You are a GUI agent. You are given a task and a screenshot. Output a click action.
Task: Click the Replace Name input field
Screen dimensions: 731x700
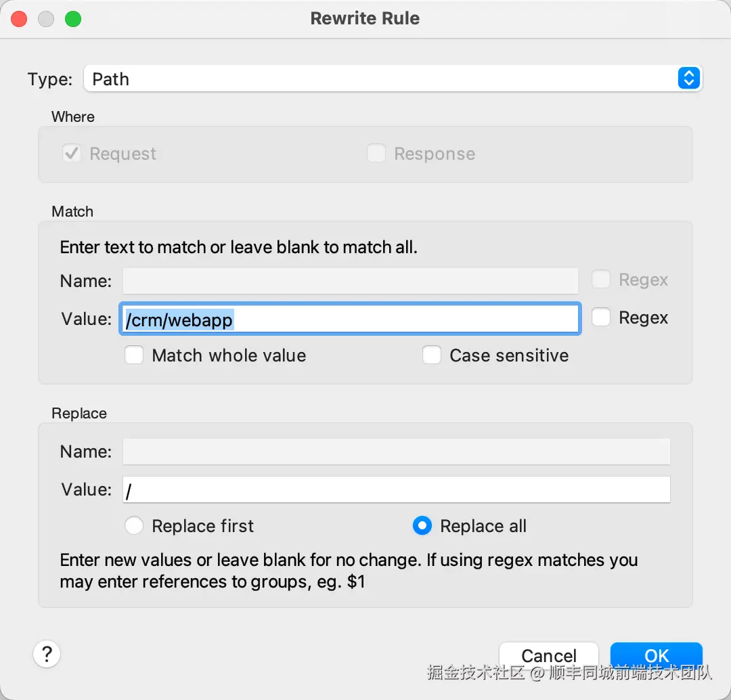pyautogui.click(x=396, y=452)
